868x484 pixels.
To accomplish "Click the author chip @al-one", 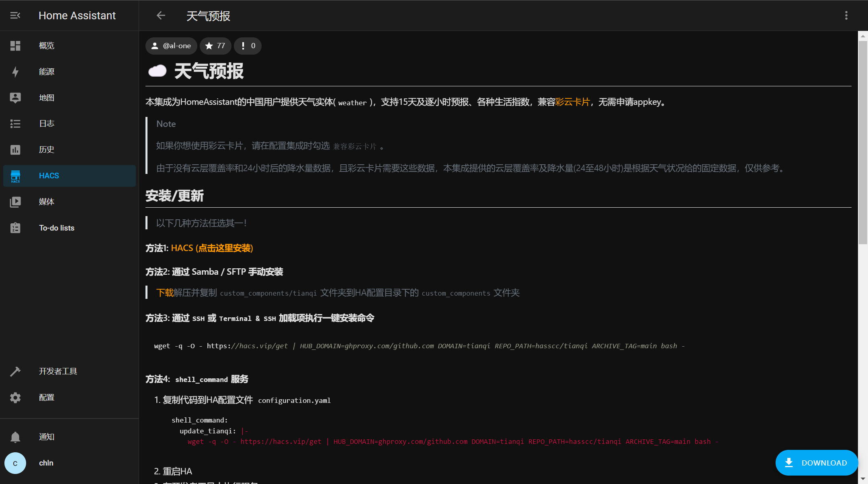I will point(171,46).
